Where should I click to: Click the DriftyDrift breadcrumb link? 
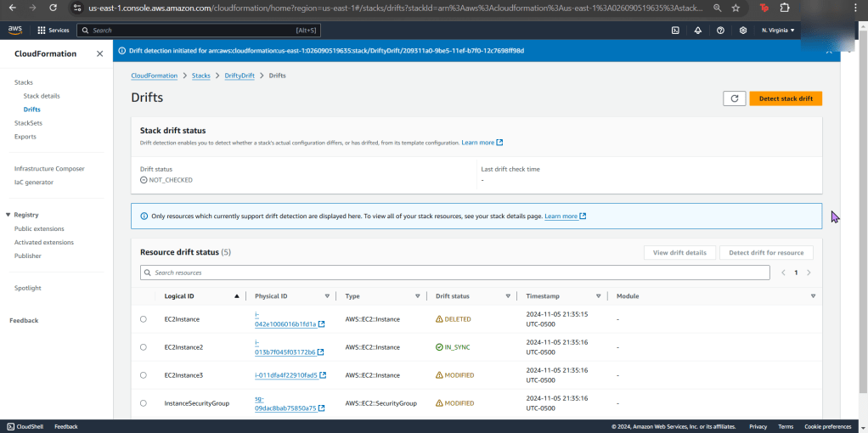[239, 76]
